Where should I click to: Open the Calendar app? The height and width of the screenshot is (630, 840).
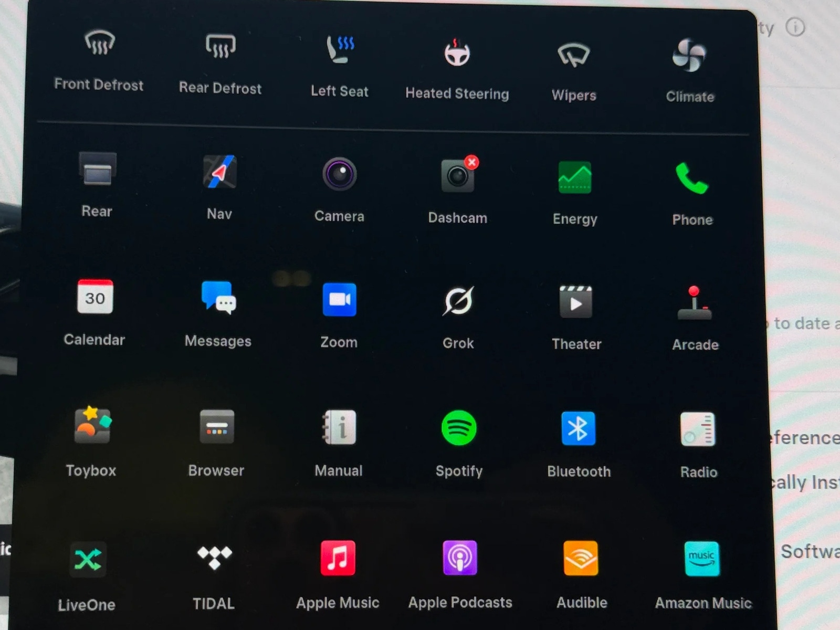pyautogui.click(x=95, y=297)
